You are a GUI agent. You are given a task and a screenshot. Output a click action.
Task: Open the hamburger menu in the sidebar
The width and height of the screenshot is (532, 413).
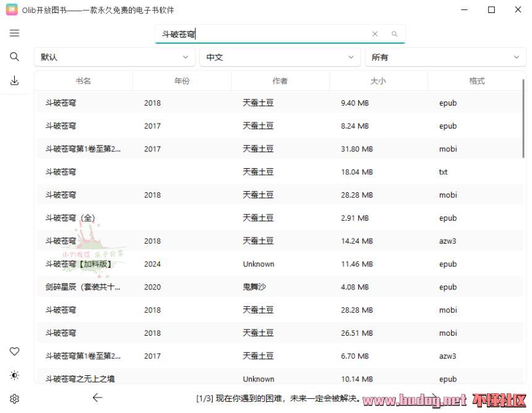[x=14, y=33]
